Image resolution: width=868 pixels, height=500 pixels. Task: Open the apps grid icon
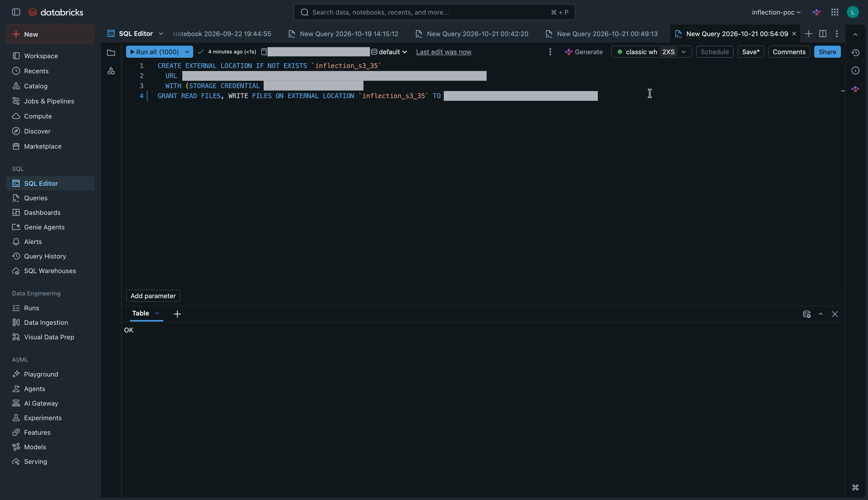[x=835, y=12]
